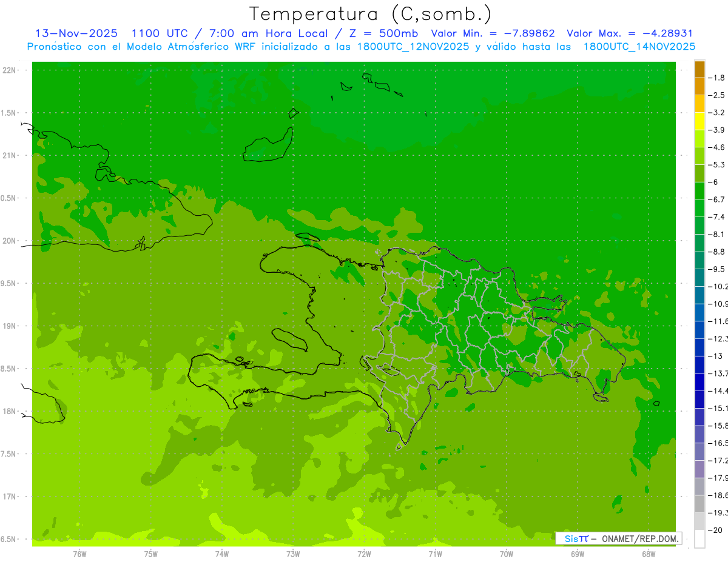Click the white swatch below the -20 label

[699, 539]
